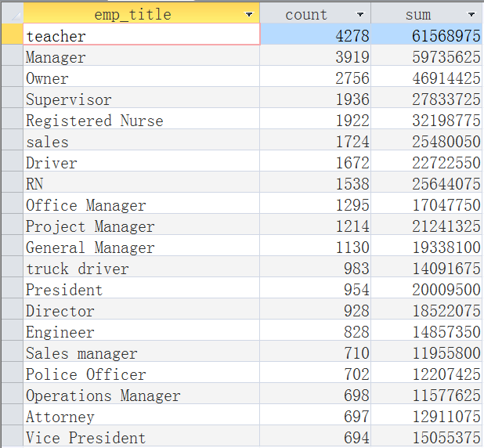Click the sum value 22722550
This screenshot has height=448, width=484.
446,163
